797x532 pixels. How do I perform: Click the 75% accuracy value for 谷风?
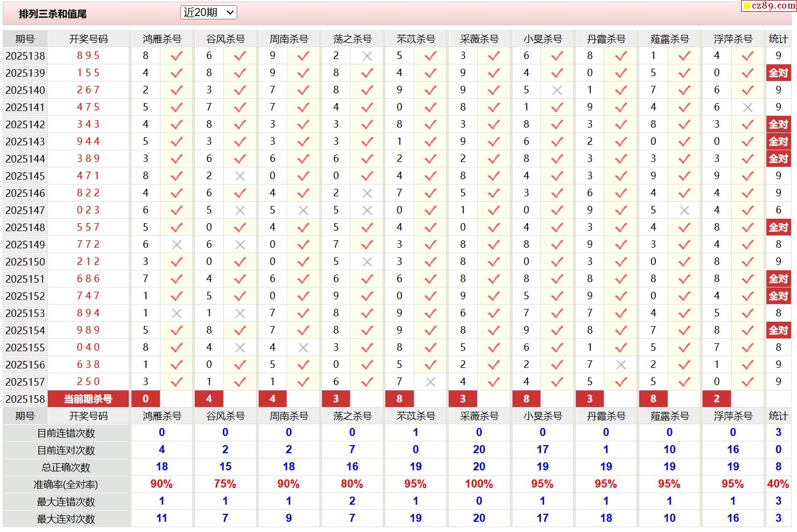(225, 484)
